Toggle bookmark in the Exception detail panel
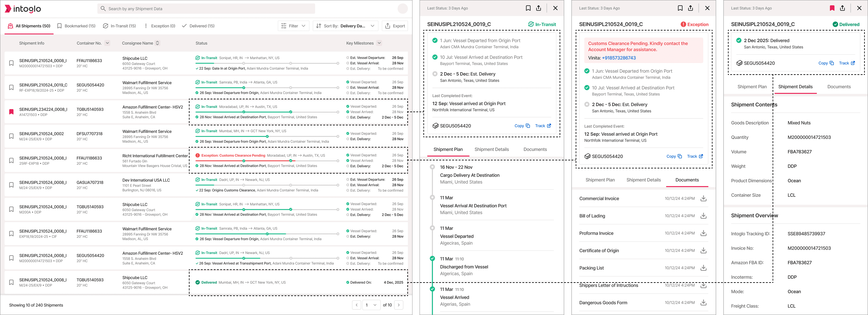868x315 pixels. pos(680,8)
